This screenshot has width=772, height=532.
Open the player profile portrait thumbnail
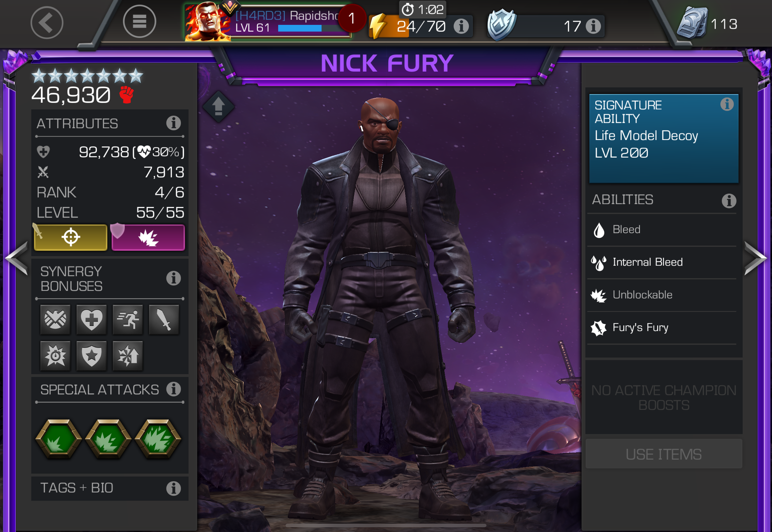point(208,21)
